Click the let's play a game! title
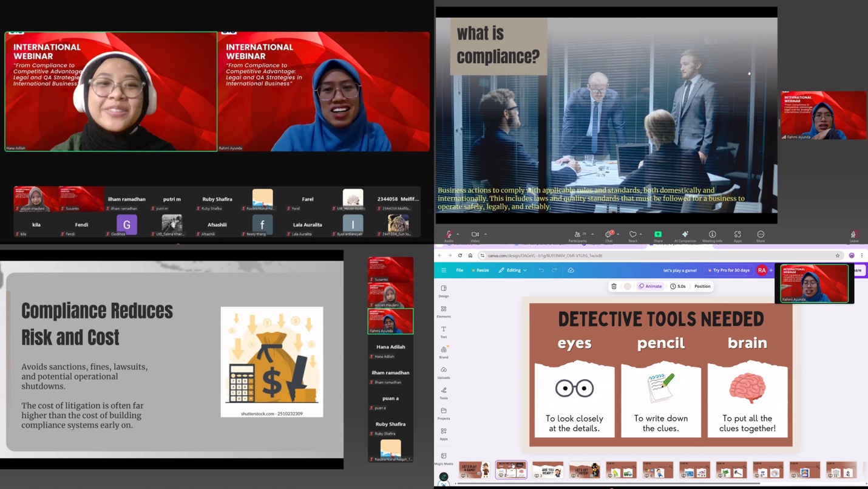This screenshot has height=489, width=868. tap(680, 270)
